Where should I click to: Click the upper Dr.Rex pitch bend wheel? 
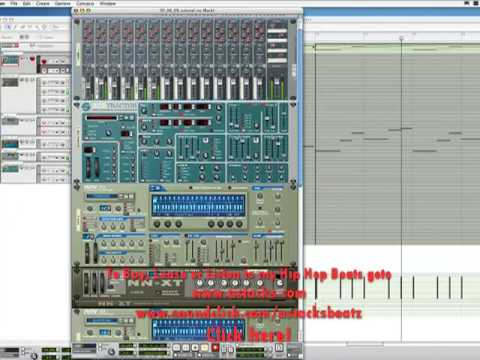87,253
